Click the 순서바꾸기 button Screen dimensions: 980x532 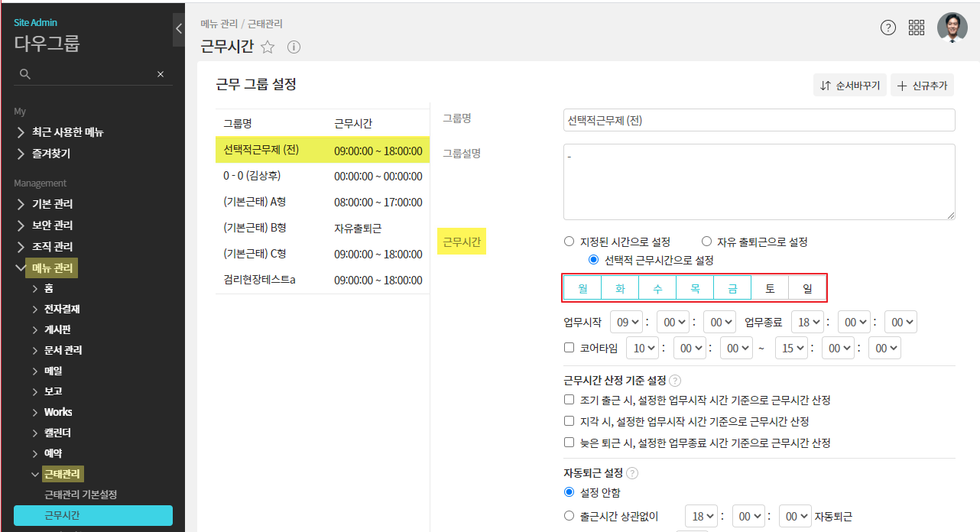pyautogui.click(x=849, y=86)
